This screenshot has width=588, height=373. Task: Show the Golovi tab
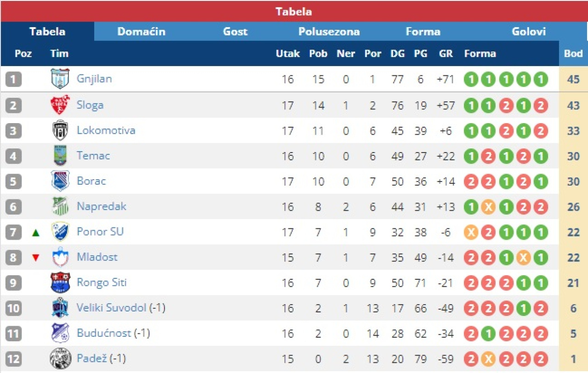tap(529, 32)
